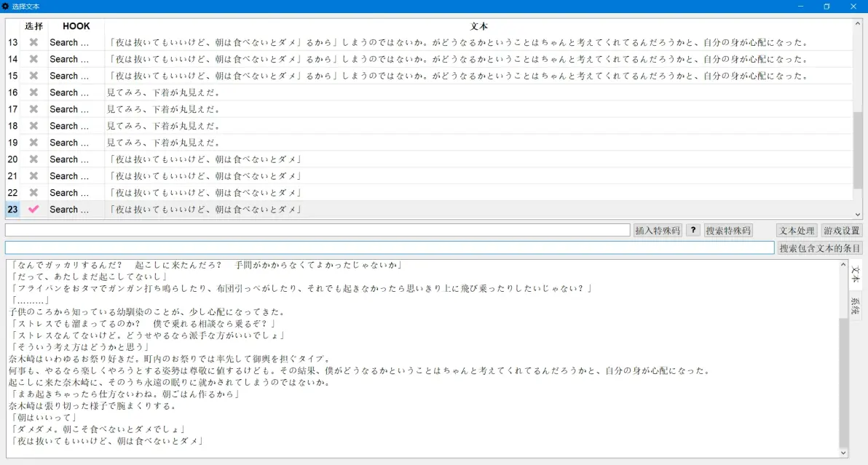Switch to the 文本 side tab
Screen dimensions: 868x465
[856, 274]
